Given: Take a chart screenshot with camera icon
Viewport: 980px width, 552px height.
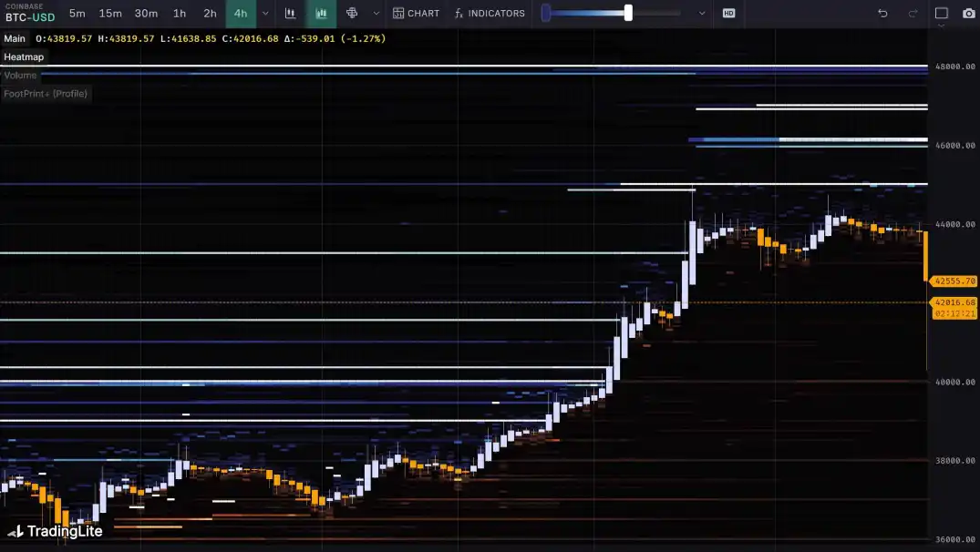Looking at the screenshot, I should point(968,14).
